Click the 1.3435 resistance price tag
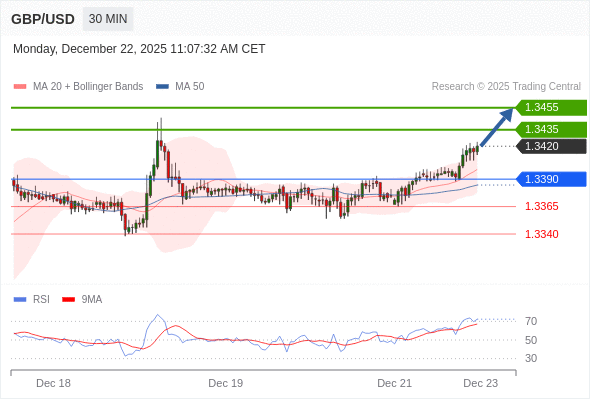Screen dimensions: 590x400 (551, 129)
